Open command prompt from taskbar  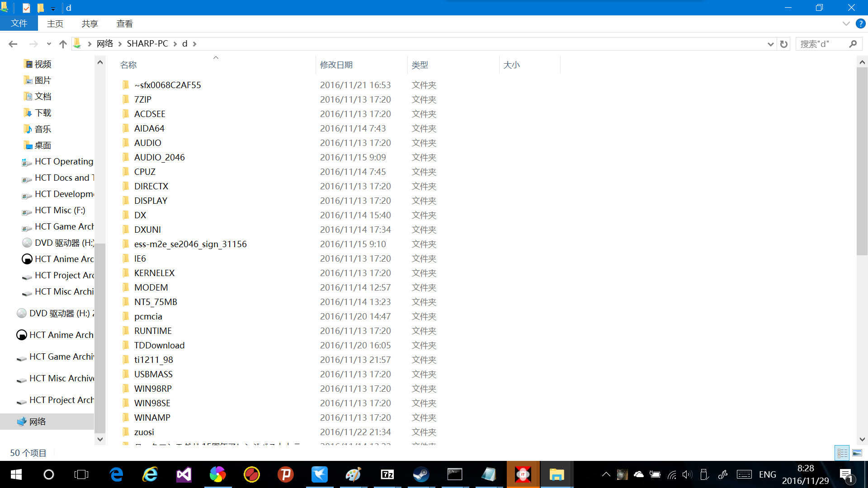click(455, 474)
